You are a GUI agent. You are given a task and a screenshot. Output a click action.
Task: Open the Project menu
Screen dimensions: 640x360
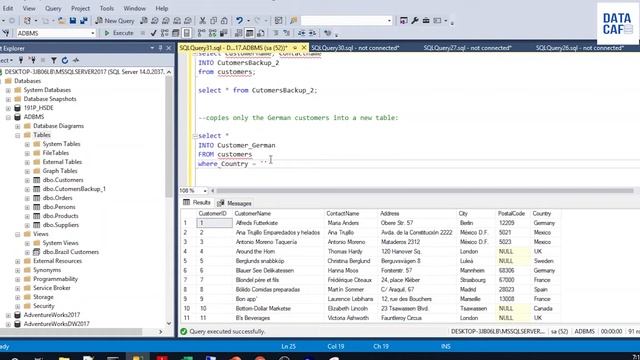[x=80, y=8]
